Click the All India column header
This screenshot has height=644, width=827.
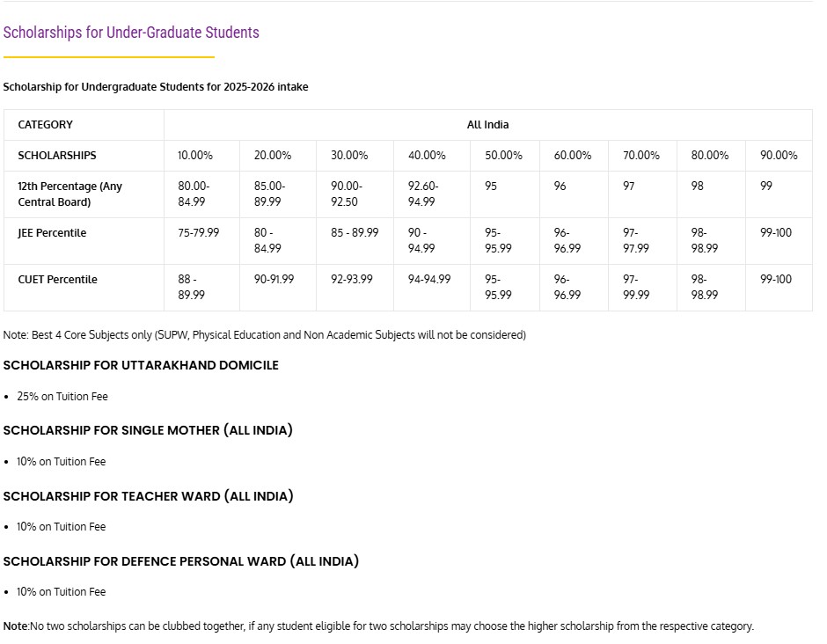[488, 125]
